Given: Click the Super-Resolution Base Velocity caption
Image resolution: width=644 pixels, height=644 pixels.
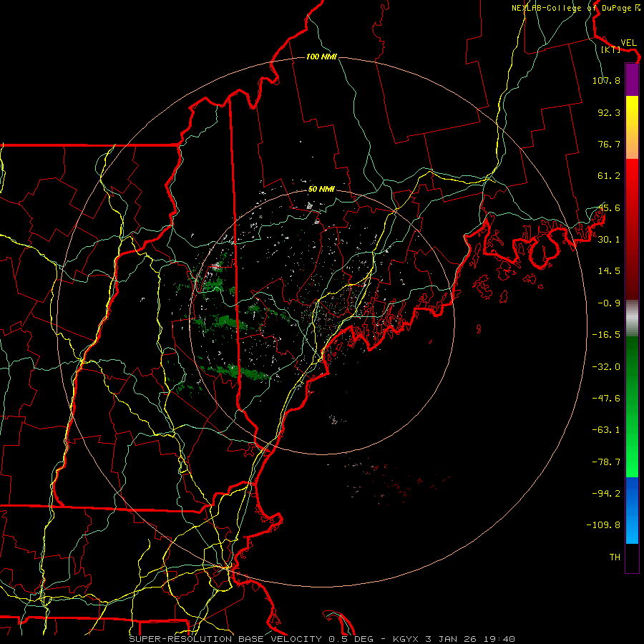Looking at the screenshot, I should click(x=321, y=639).
